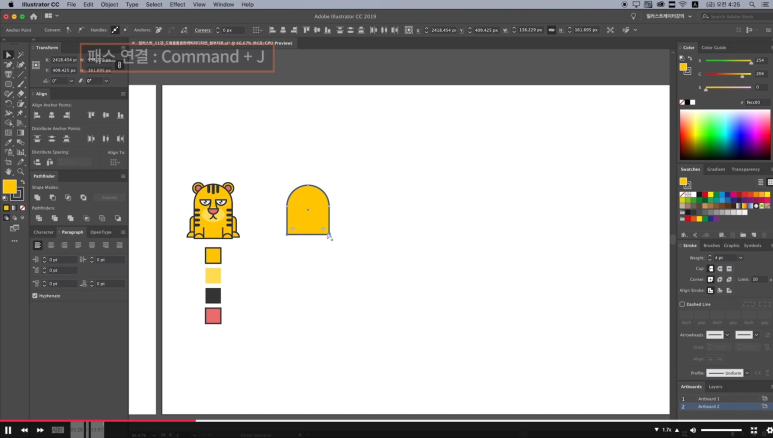This screenshot has height=438, width=773.
Task: Click Horizontal Align Center in Align panel
Action: click(51, 115)
